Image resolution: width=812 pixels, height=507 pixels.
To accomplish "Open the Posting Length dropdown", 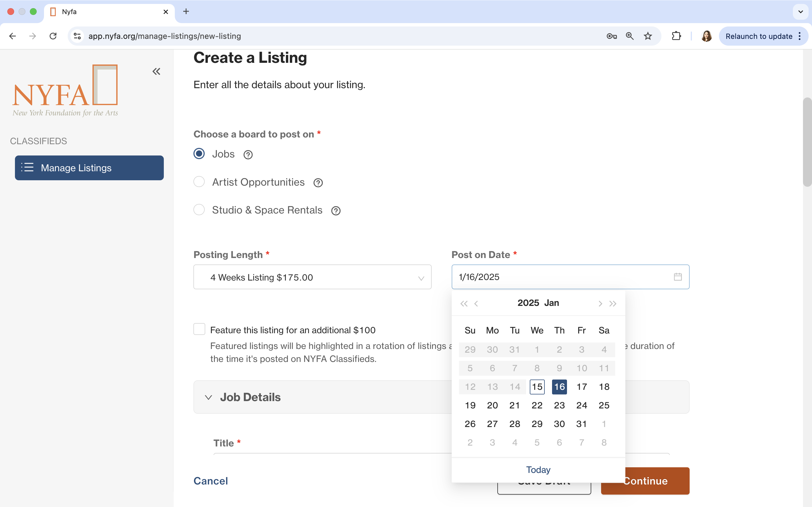I will 312,277.
